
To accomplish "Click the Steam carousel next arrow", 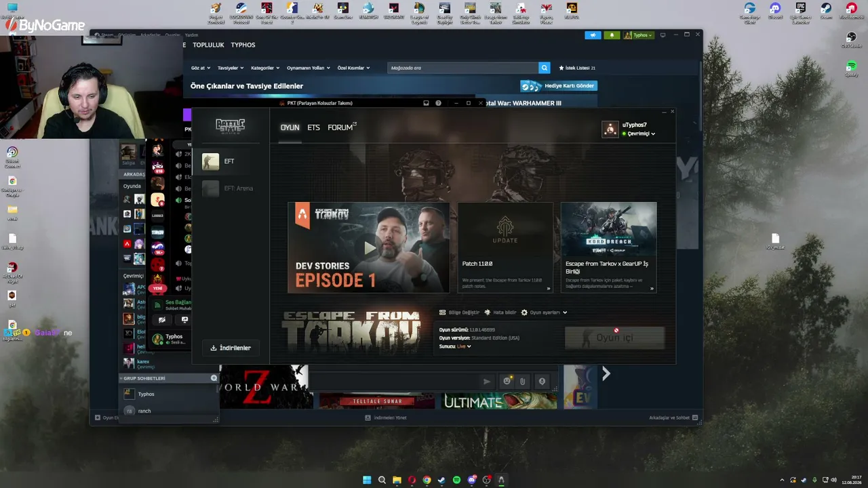I will pyautogui.click(x=606, y=373).
